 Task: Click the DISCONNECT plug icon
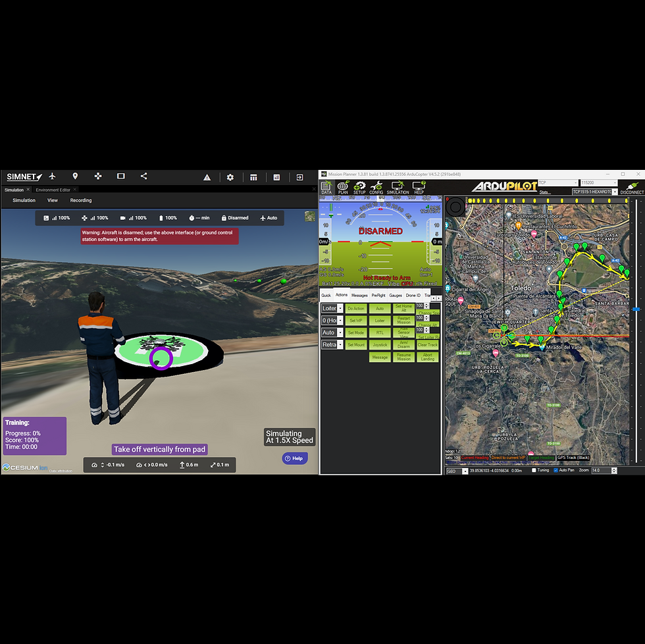click(632, 188)
